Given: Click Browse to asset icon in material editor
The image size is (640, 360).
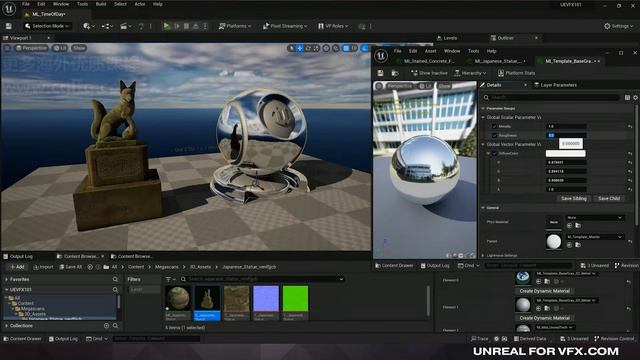Looking at the screenshot, I should click(x=395, y=73).
